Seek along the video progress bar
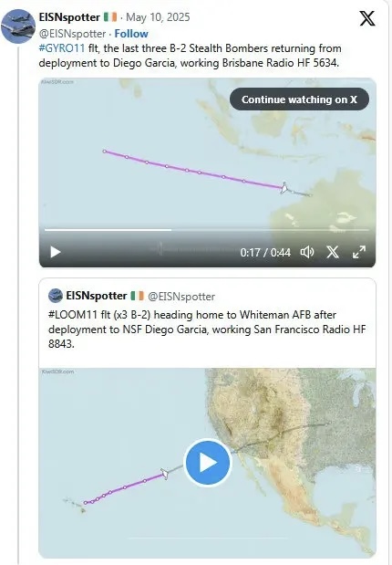The width and height of the screenshot is (392, 565). click(207, 229)
